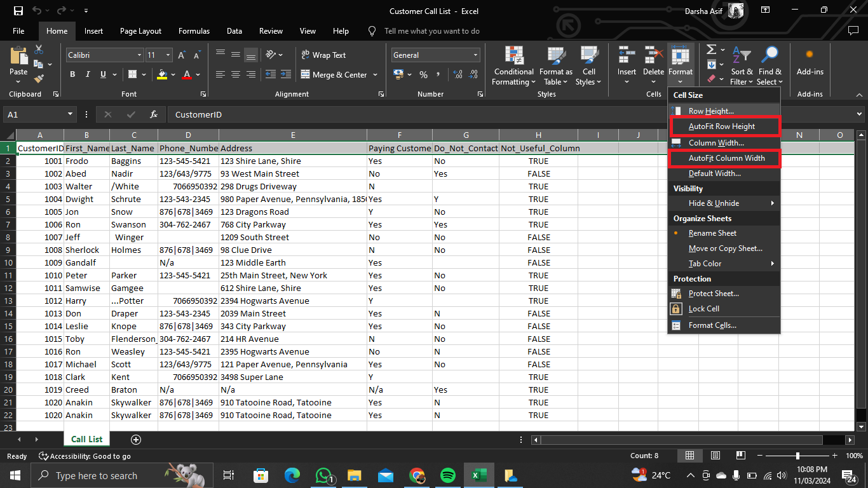Click the Sort & Filter icon
868x488 pixels.
click(741, 65)
